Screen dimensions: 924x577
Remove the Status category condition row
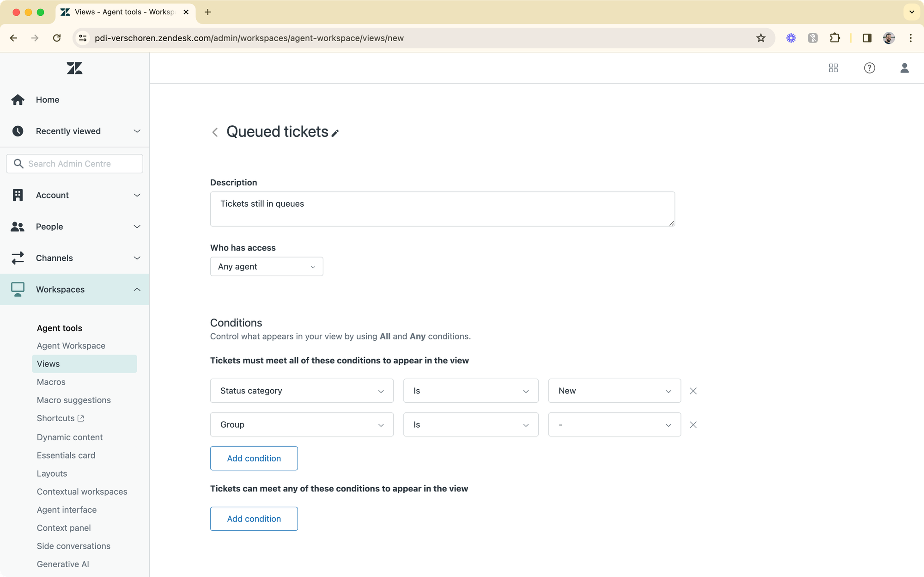coord(693,391)
